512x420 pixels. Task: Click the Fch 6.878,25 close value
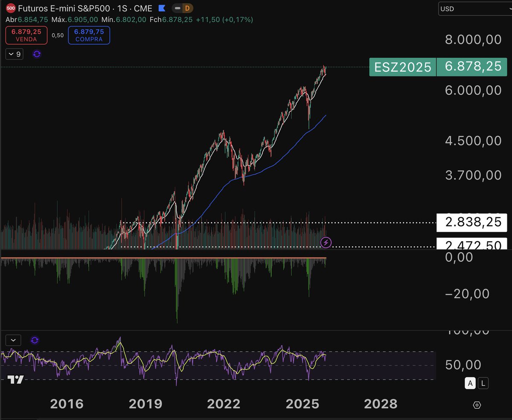pos(170,20)
